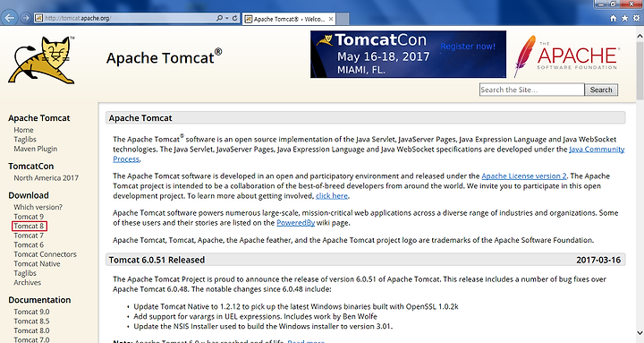The image size is (644, 343).
Task: Click the Apache Tomcat page title heading
Action: [165, 57]
